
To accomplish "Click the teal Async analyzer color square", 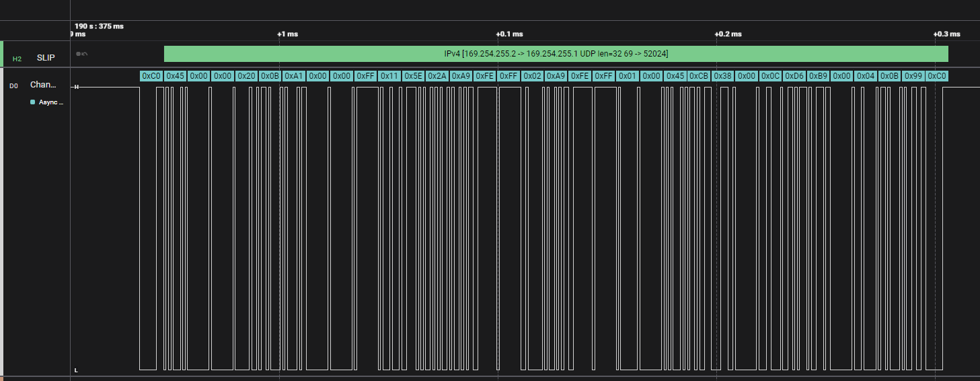I will pos(32,102).
